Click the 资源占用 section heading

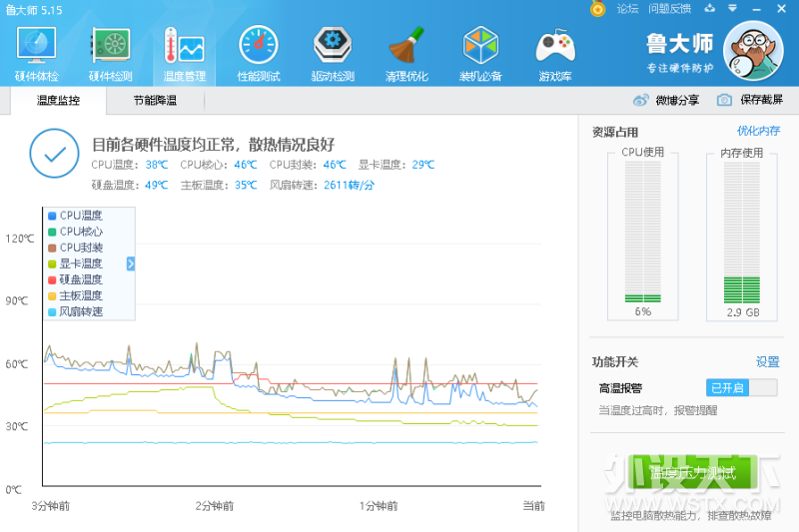[x=615, y=132]
